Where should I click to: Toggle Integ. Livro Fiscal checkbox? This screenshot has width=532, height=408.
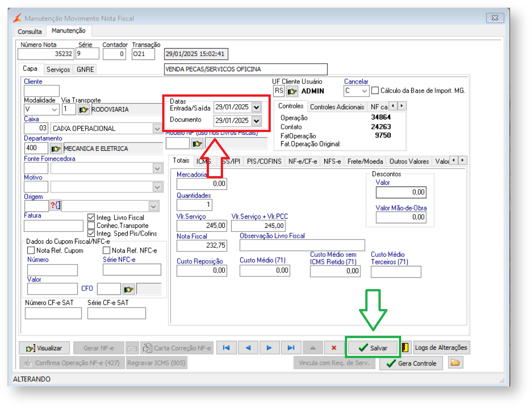(91, 217)
